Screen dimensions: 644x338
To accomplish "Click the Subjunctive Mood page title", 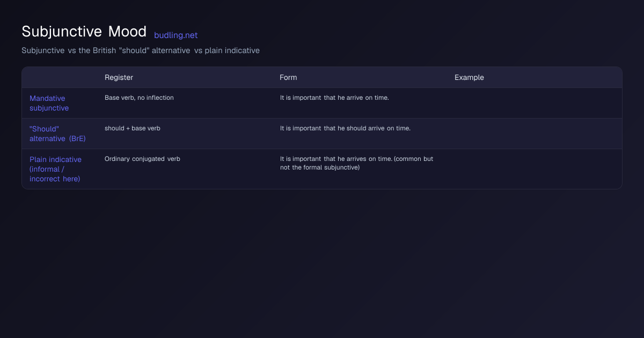I will point(84,32).
